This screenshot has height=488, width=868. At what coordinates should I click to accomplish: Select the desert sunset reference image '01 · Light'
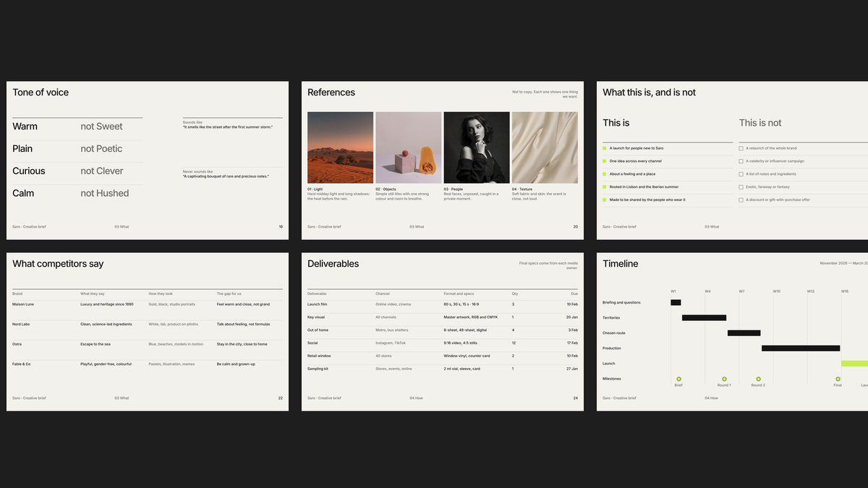click(x=341, y=147)
